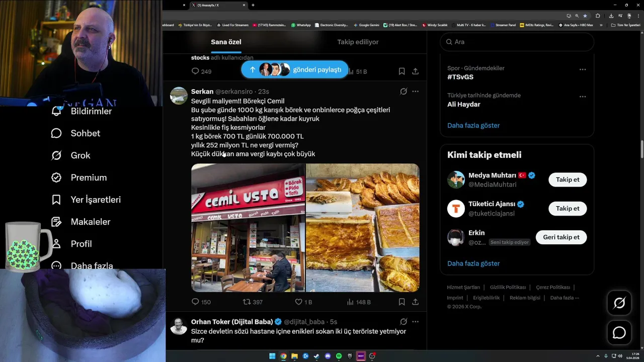Viewport: 644px width, 362px height.
Task: Open Spotify from taskbar
Action: [x=339, y=356]
